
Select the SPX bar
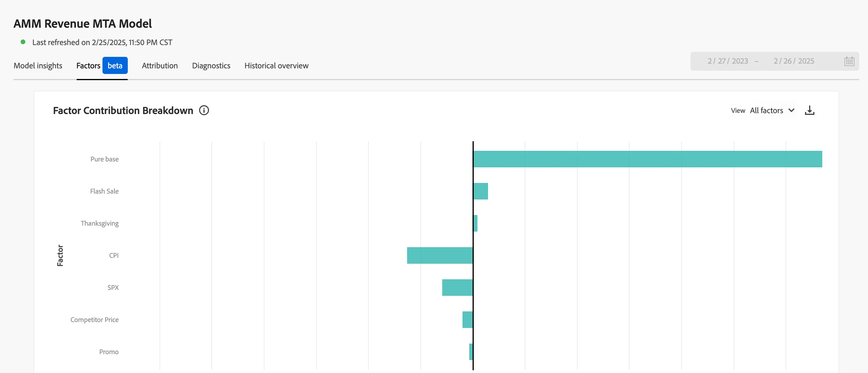pyautogui.click(x=457, y=287)
